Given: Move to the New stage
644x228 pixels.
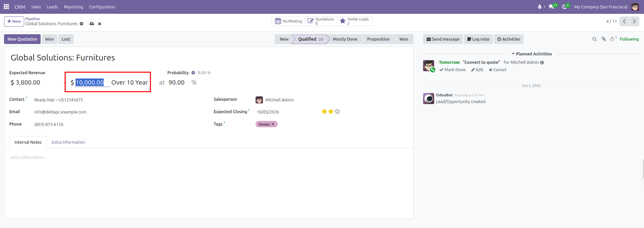Looking at the screenshot, I should [284, 39].
